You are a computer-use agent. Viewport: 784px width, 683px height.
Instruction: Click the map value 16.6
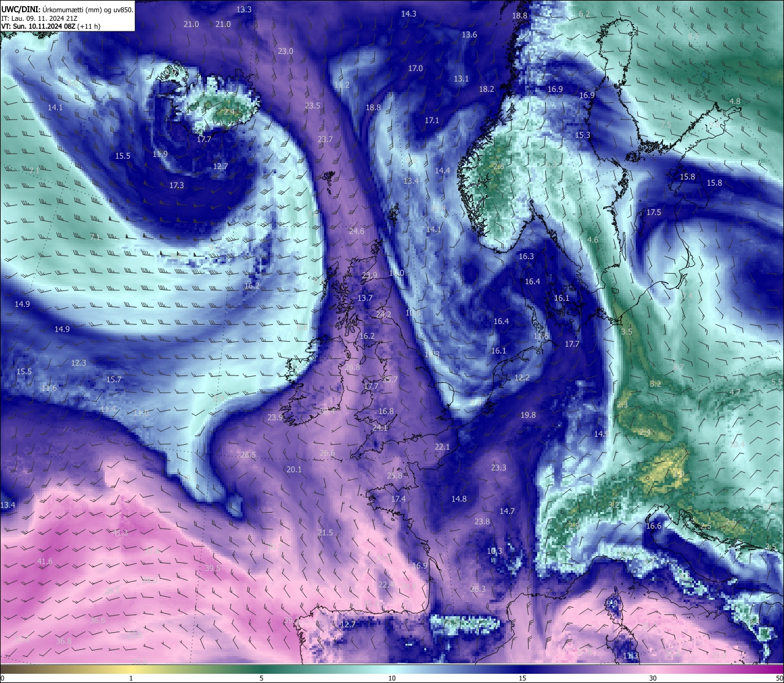[654, 526]
